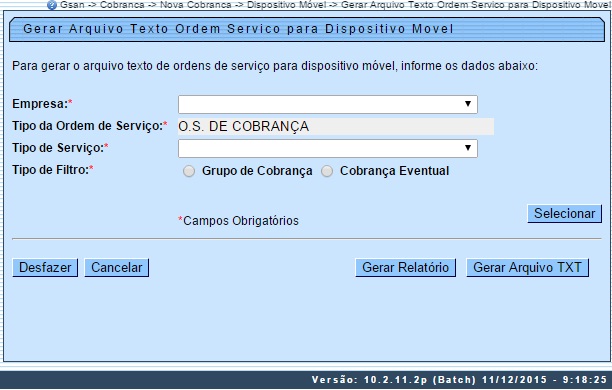Image resolution: width=612 pixels, height=390 pixels.
Task: Click the instruction text starting 'Para gerar o arquivo'
Action: (x=275, y=66)
